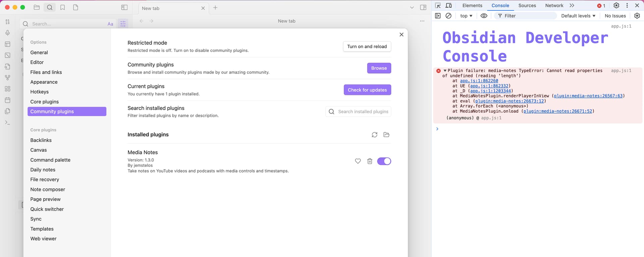
Task: Clear the console icon
Action: 448,16
